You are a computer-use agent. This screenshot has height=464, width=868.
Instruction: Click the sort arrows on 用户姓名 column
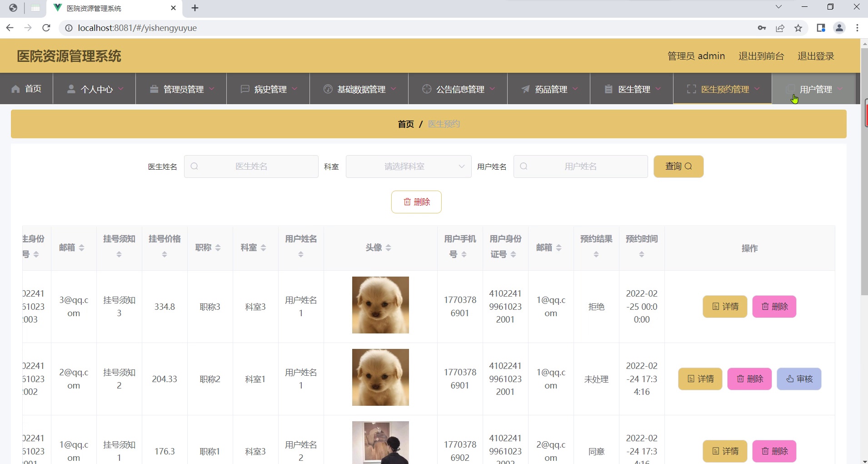(x=301, y=255)
